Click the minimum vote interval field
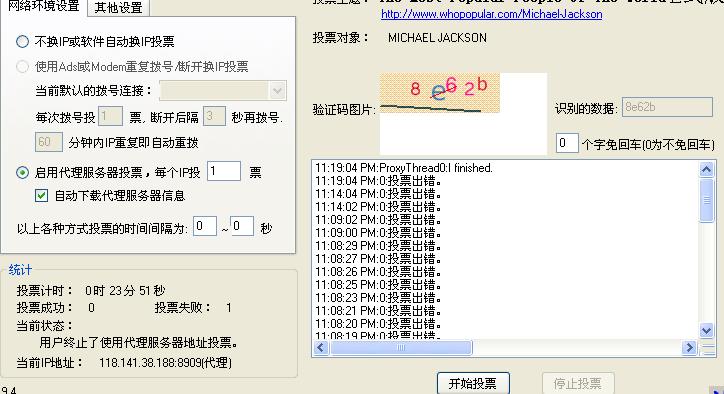 (205, 226)
